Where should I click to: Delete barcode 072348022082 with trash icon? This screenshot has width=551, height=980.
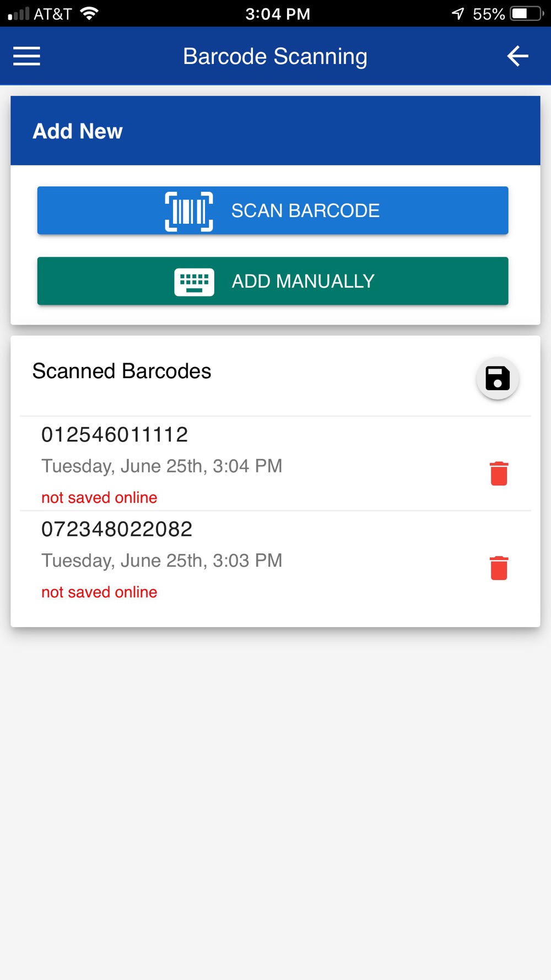coord(499,568)
